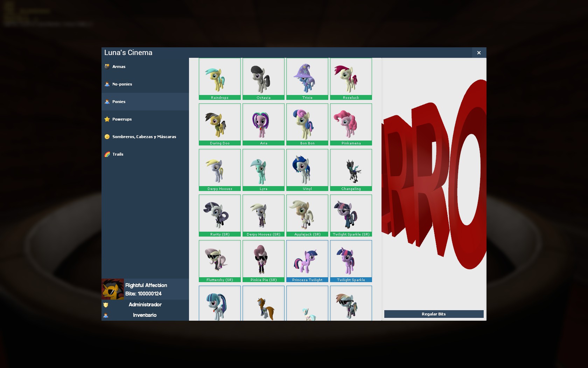The width and height of the screenshot is (588, 368).
Task: Click the player avatar picture
Action: (x=113, y=289)
